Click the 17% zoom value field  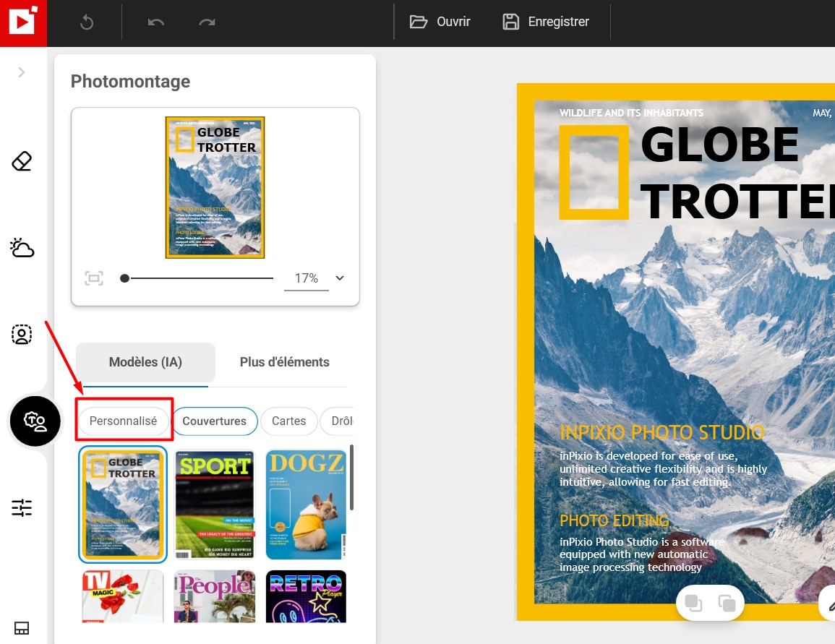point(307,278)
